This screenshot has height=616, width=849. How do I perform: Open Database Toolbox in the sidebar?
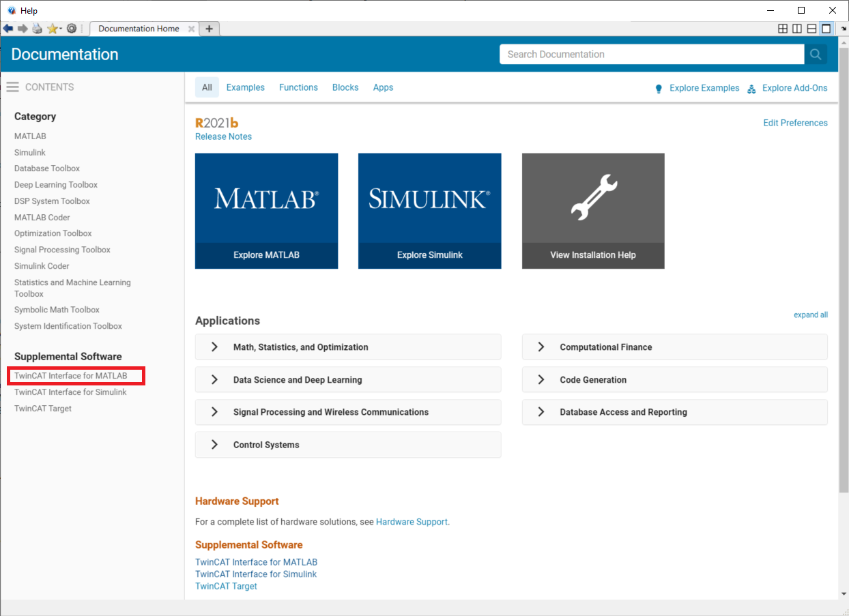[x=47, y=168]
